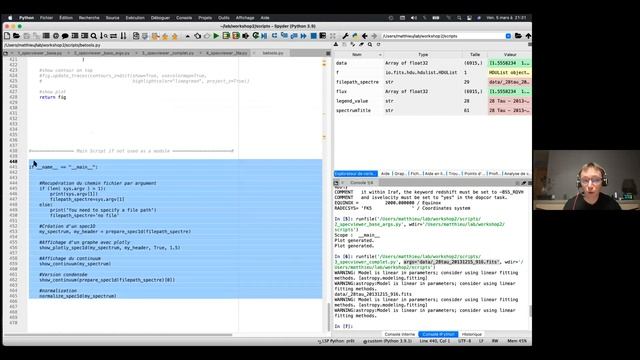Go forward with grey right arrow
The height and width of the screenshot is (360, 640).
(x=374, y=36)
